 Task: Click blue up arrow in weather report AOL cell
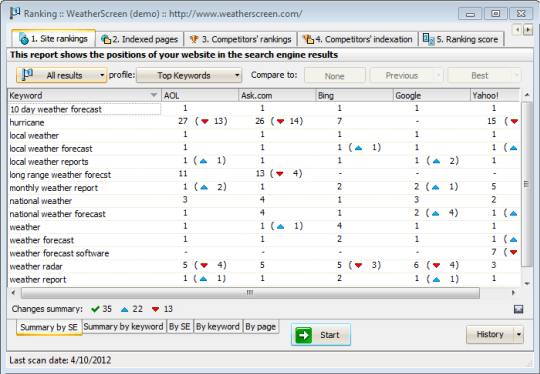[203, 279]
